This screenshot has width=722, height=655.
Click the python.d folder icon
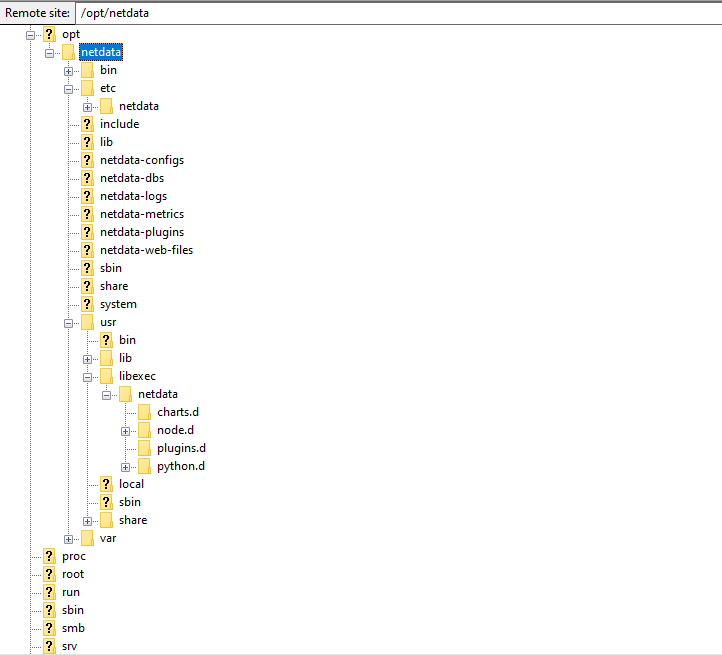(x=144, y=466)
